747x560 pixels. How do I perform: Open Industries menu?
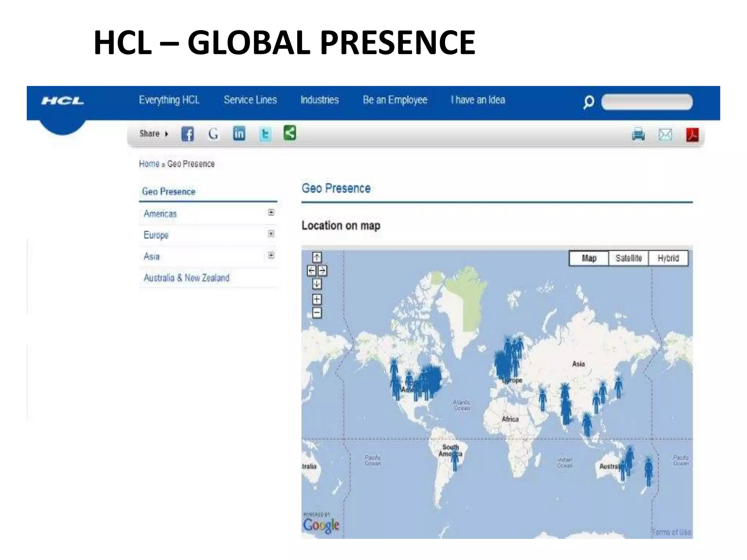[320, 100]
